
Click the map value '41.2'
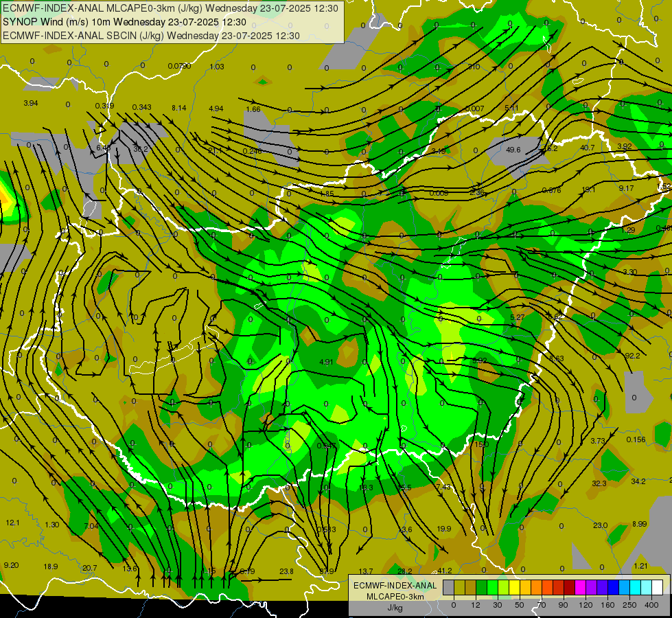[x=444, y=571]
